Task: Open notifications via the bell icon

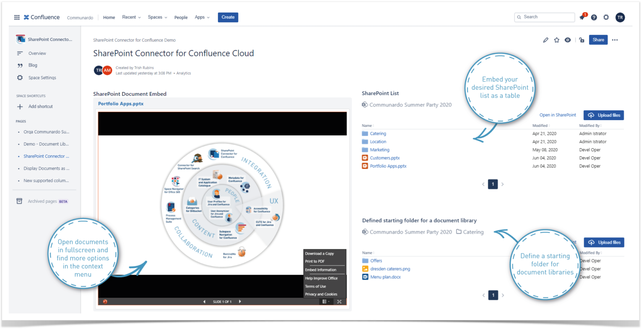Action: (582, 17)
